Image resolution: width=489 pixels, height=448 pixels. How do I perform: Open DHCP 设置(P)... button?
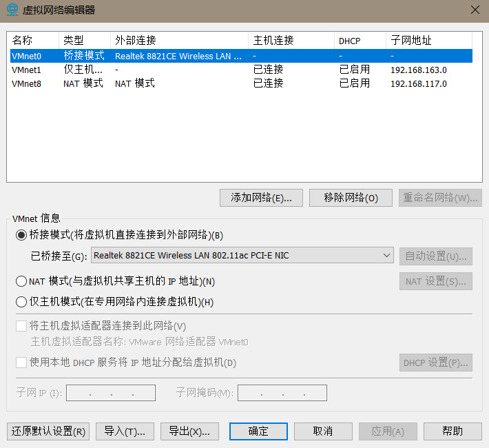tap(436, 363)
